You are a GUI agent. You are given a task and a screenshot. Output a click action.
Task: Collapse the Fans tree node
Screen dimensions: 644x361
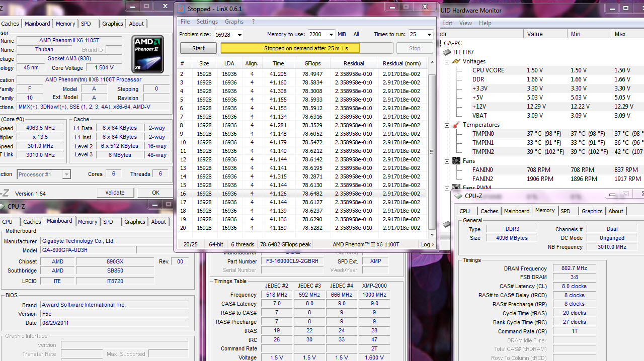pyautogui.click(x=447, y=161)
